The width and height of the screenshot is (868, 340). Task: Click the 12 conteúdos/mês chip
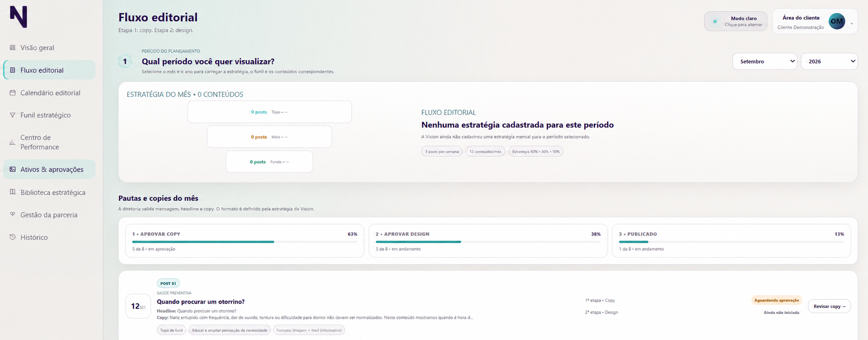click(485, 152)
